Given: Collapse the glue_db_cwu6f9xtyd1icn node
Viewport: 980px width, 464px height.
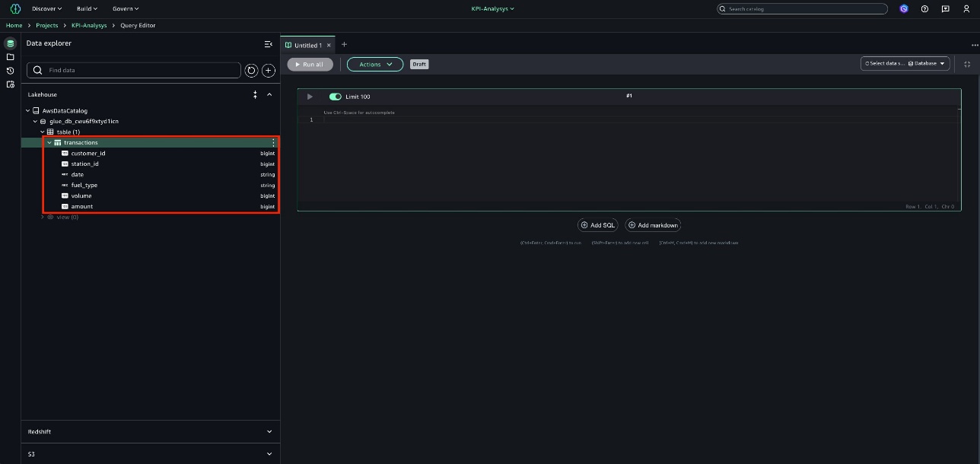Looking at the screenshot, I should click(35, 121).
